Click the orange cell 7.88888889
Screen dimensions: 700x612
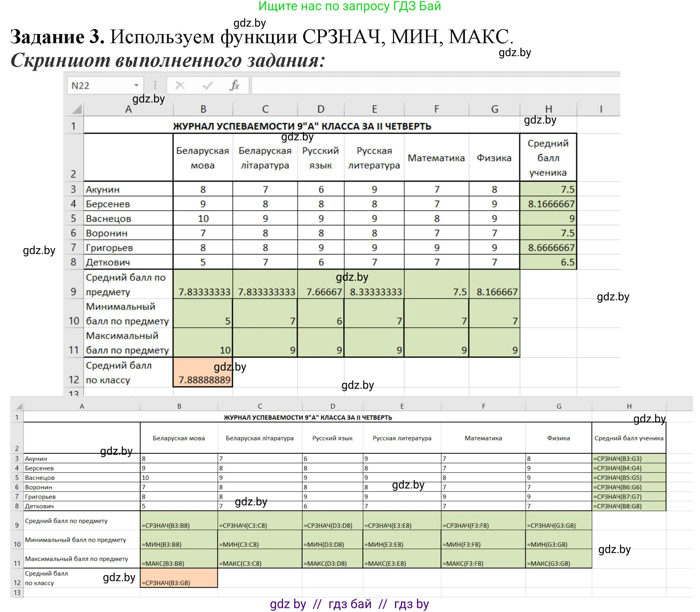[x=203, y=372]
